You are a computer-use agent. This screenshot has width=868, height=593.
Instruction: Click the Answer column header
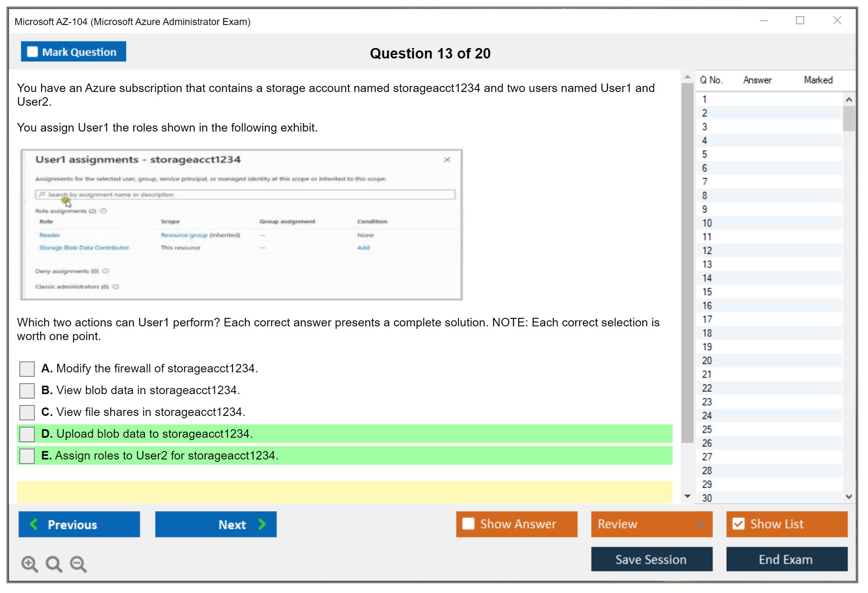757,80
